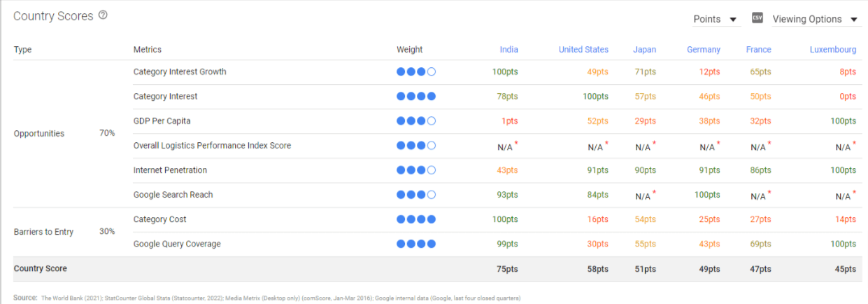Adjust weight dots for Internet Penetration
This screenshot has width=868, height=304.
tap(416, 170)
